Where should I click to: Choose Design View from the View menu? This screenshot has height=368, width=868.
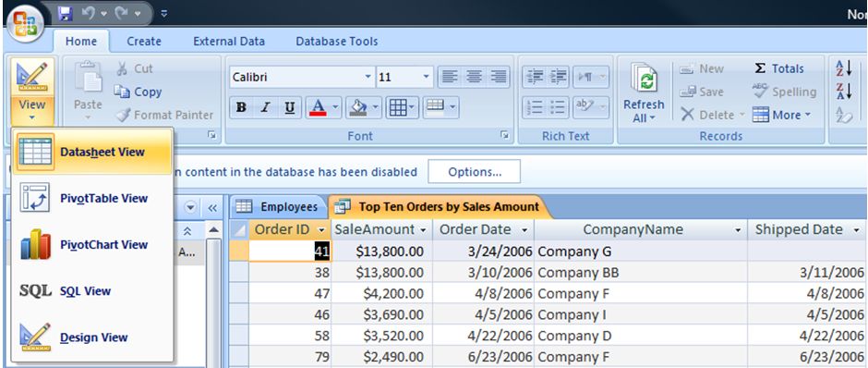pos(93,337)
